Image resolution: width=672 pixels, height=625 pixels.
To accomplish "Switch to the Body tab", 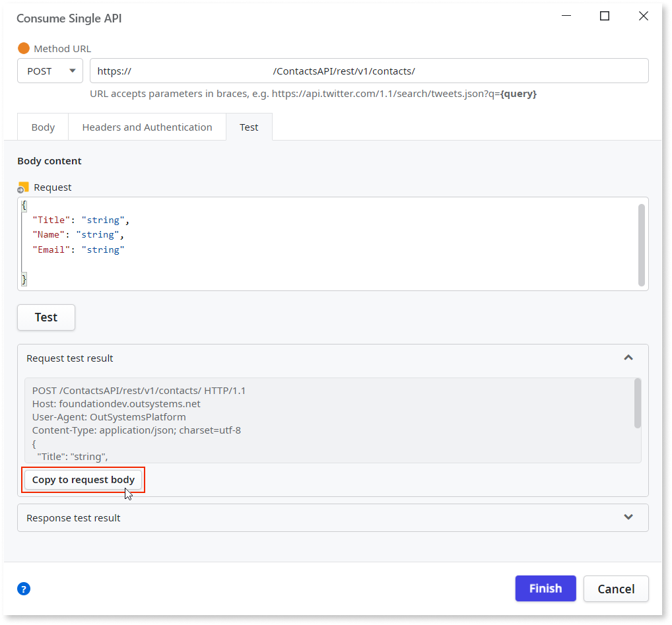I will pos(42,127).
